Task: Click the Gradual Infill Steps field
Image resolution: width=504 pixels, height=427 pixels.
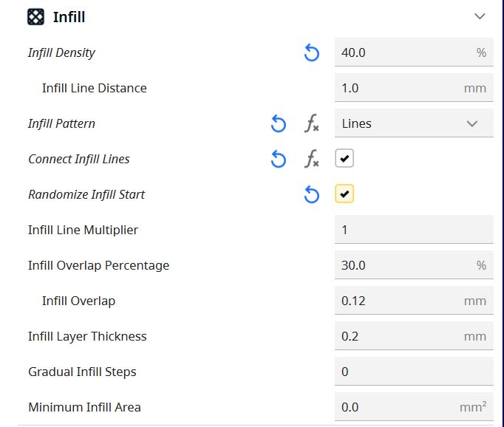Action: (x=414, y=372)
